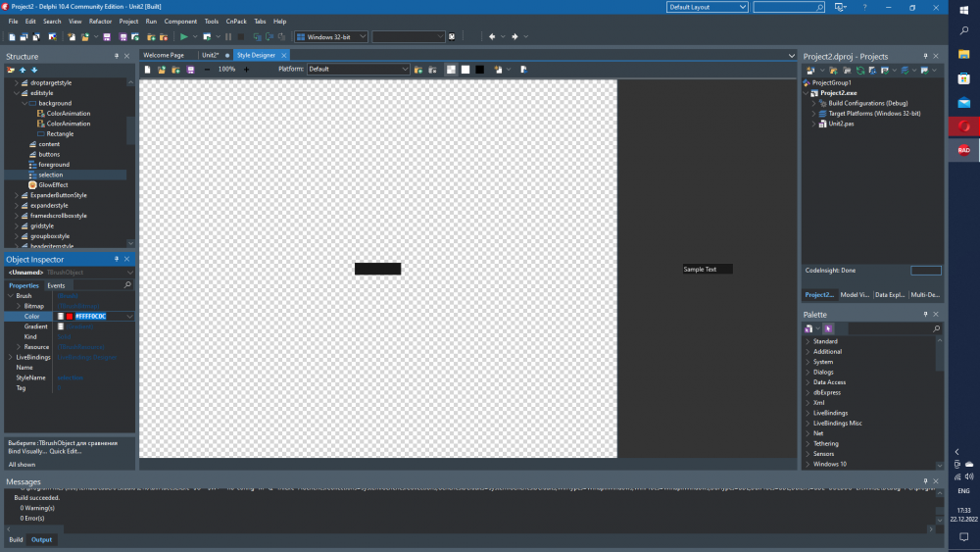Viewport: 980px width, 552px height.
Task: Click the Move Down arrow in Structure panel
Action: tap(34, 70)
